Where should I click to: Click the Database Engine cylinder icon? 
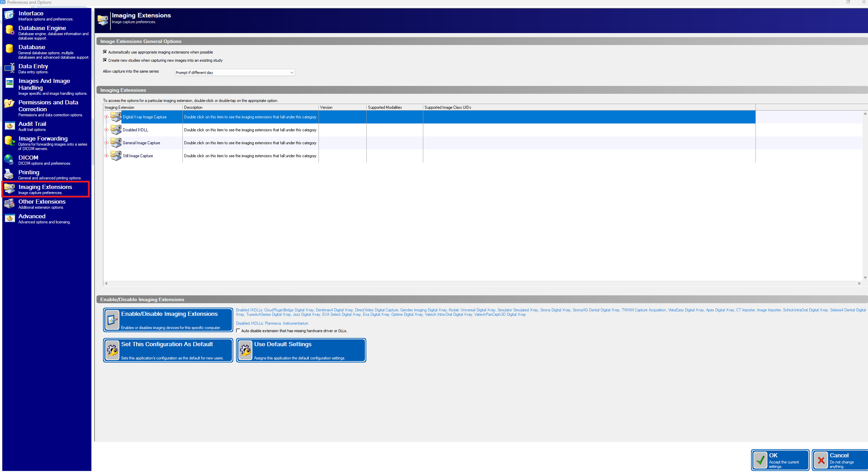click(9, 30)
